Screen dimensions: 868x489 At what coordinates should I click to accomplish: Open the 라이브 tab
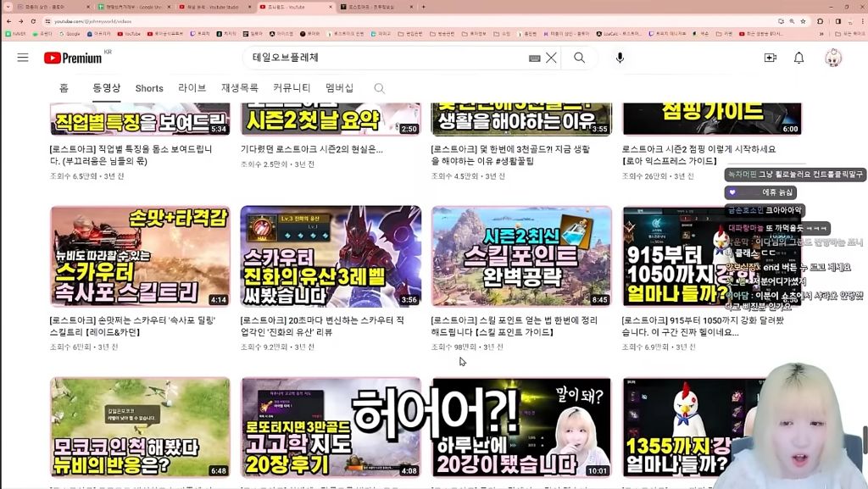pos(192,88)
